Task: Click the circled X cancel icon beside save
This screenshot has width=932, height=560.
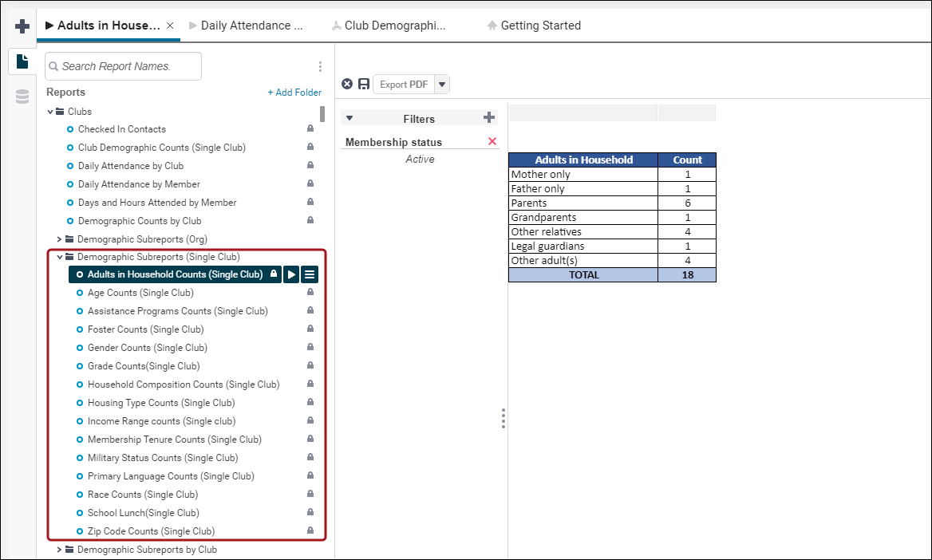Action: (347, 84)
